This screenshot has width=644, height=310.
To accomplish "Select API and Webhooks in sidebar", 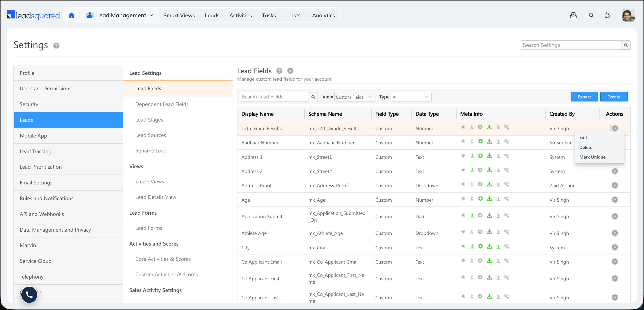I will coord(68,214).
